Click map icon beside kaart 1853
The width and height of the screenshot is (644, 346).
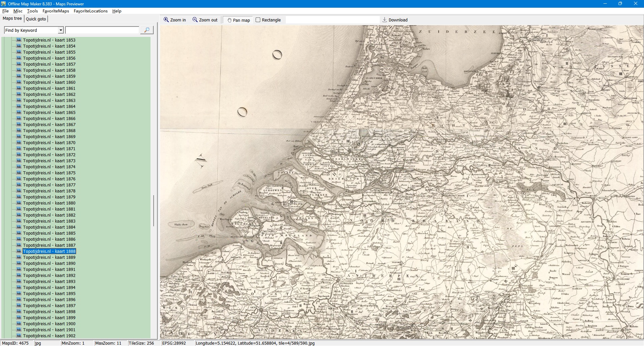pos(19,40)
